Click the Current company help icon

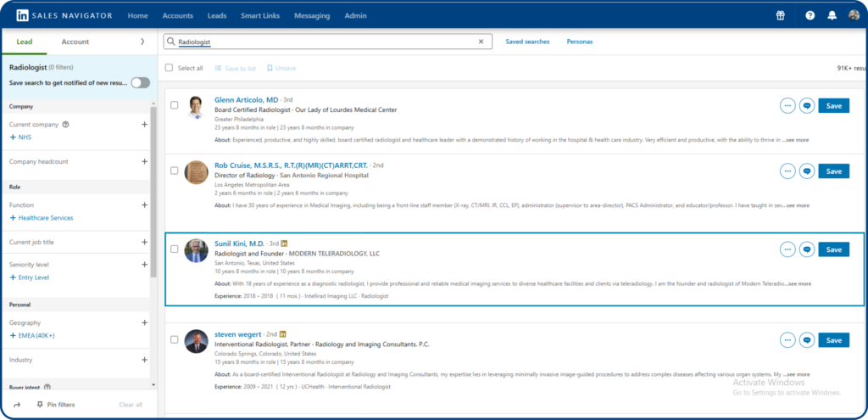tap(65, 125)
